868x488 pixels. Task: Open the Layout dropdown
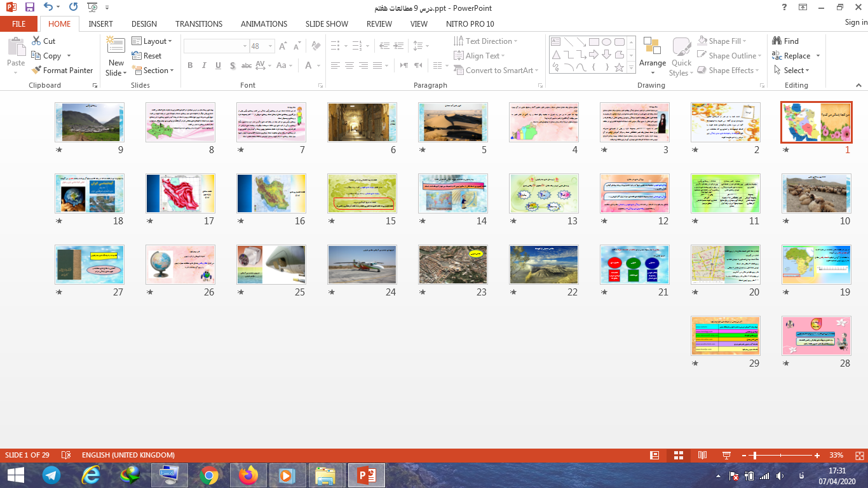(152, 41)
